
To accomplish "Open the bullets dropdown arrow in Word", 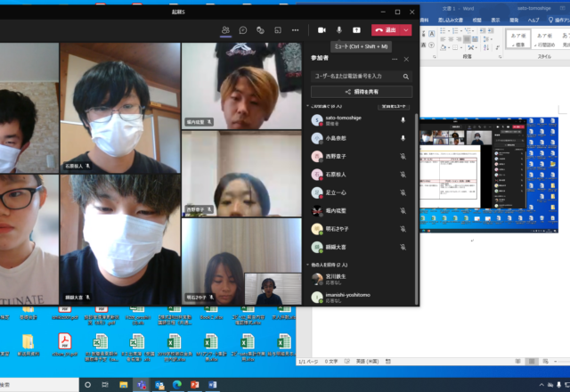I will click(x=449, y=31).
